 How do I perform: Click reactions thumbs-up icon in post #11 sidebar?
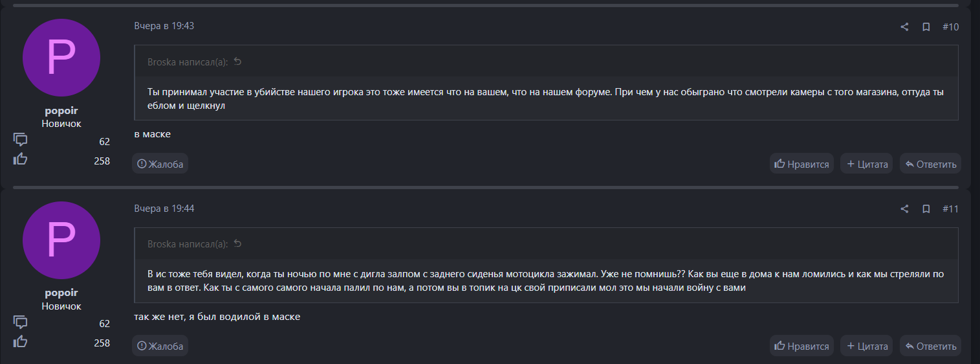[21, 341]
